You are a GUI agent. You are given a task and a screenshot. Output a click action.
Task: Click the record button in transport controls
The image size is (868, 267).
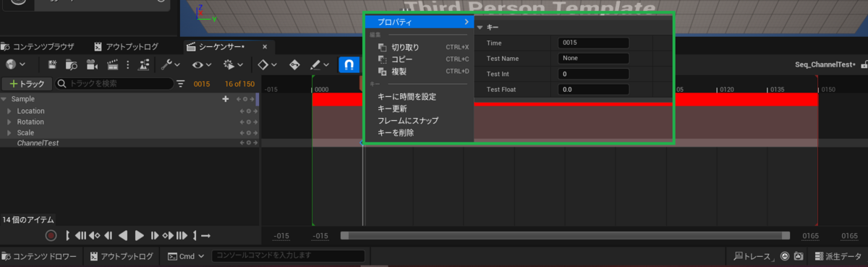point(51,235)
